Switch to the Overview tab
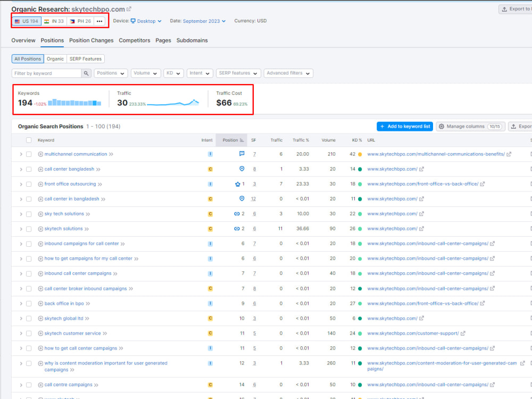Image resolution: width=532 pixels, height=399 pixels. point(23,40)
